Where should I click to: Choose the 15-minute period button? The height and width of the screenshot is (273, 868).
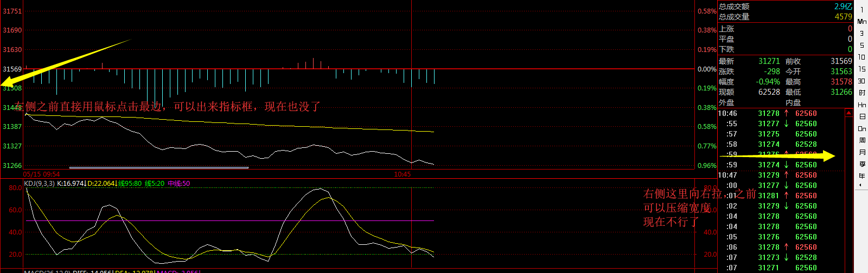[861, 69]
